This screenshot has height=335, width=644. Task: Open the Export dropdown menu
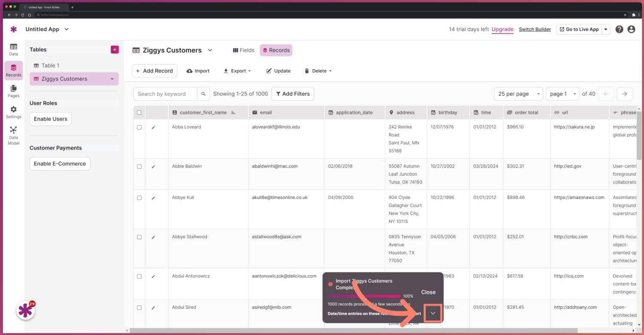click(237, 71)
